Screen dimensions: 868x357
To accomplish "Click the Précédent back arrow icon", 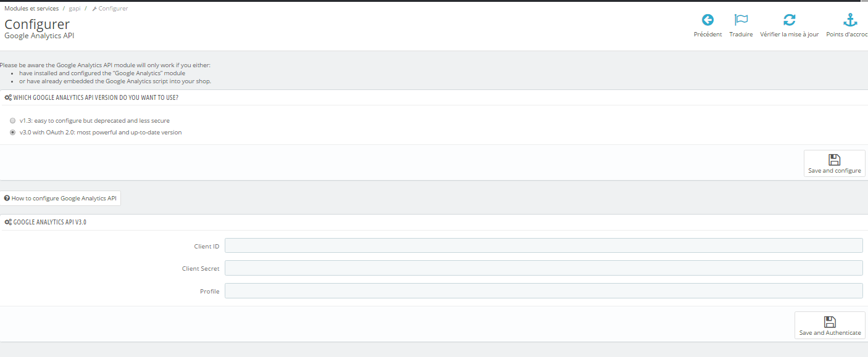I will [707, 20].
